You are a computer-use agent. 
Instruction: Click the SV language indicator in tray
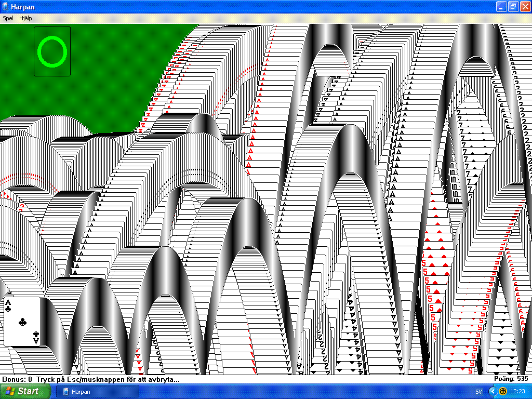(x=478, y=392)
